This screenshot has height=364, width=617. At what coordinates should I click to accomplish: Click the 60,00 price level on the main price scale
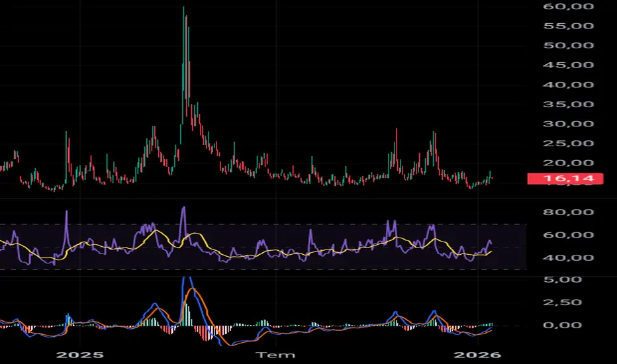coord(568,7)
